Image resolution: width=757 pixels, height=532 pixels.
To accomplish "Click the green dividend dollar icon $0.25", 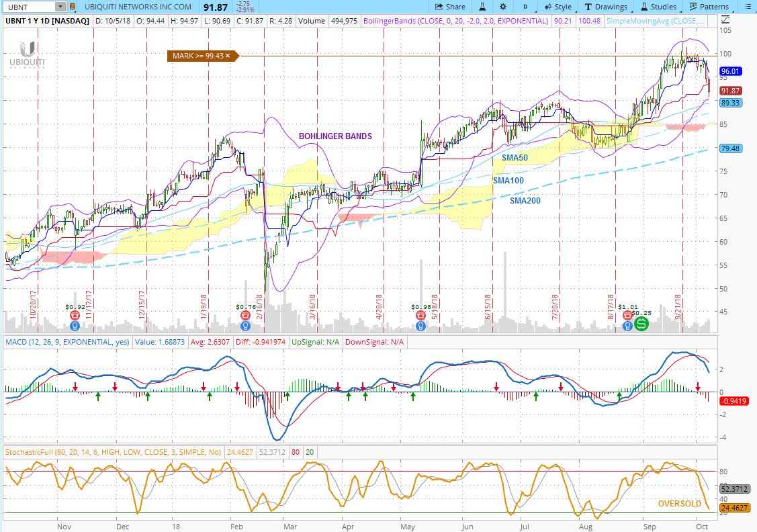I will [641, 324].
